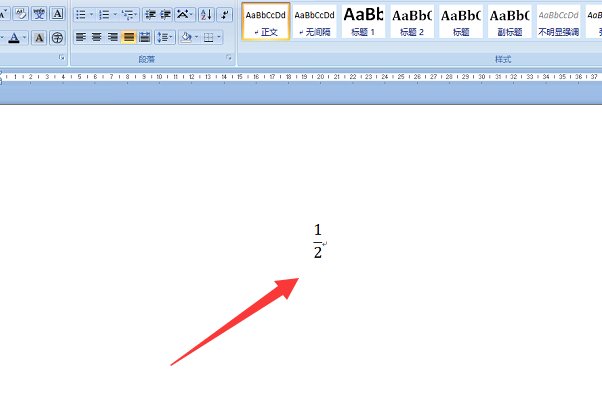This screenshot has width=602, height=403.
Task: Open the line spacing dropdown
Action: 173,37
